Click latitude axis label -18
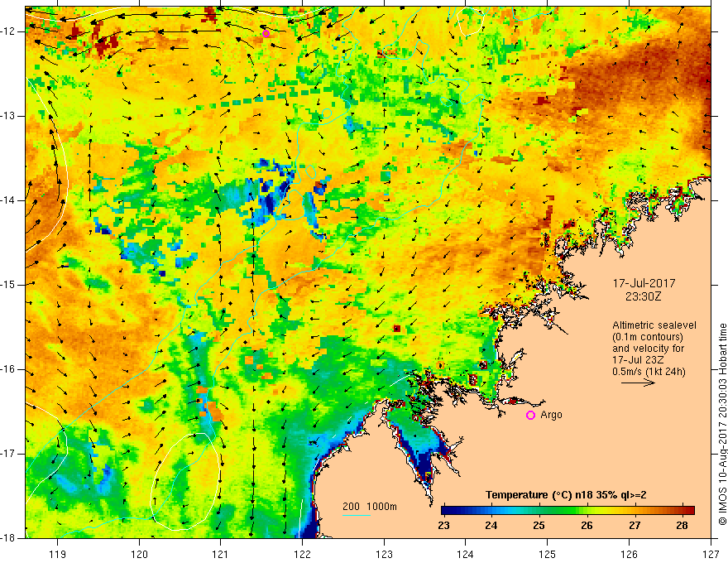 (8, 538)
